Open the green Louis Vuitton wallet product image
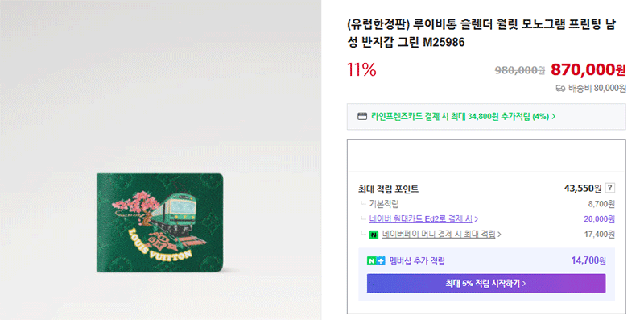 pyautogui.click(x=159, y=222)
